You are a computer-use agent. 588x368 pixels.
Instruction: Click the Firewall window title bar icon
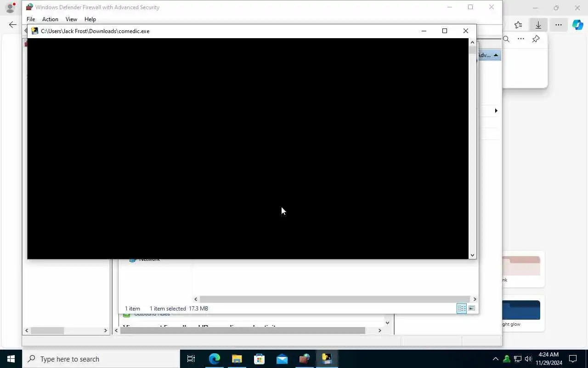29,7
